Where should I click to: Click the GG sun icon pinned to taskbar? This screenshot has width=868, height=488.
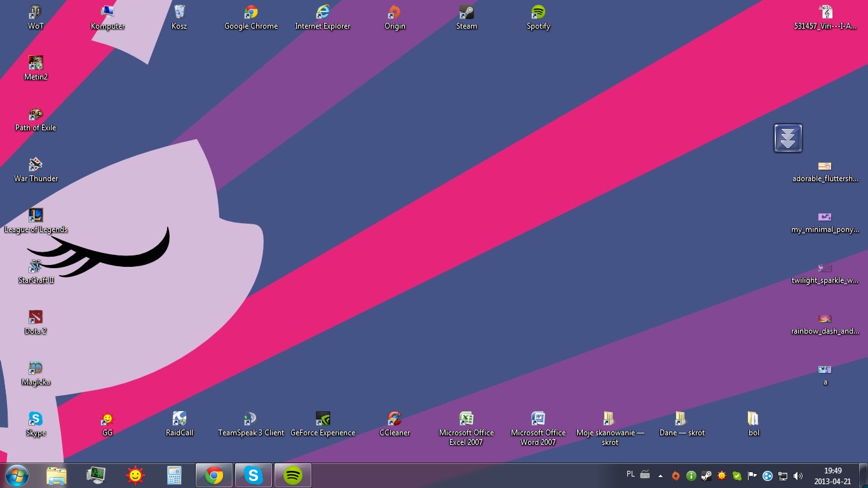coord(135,475)
